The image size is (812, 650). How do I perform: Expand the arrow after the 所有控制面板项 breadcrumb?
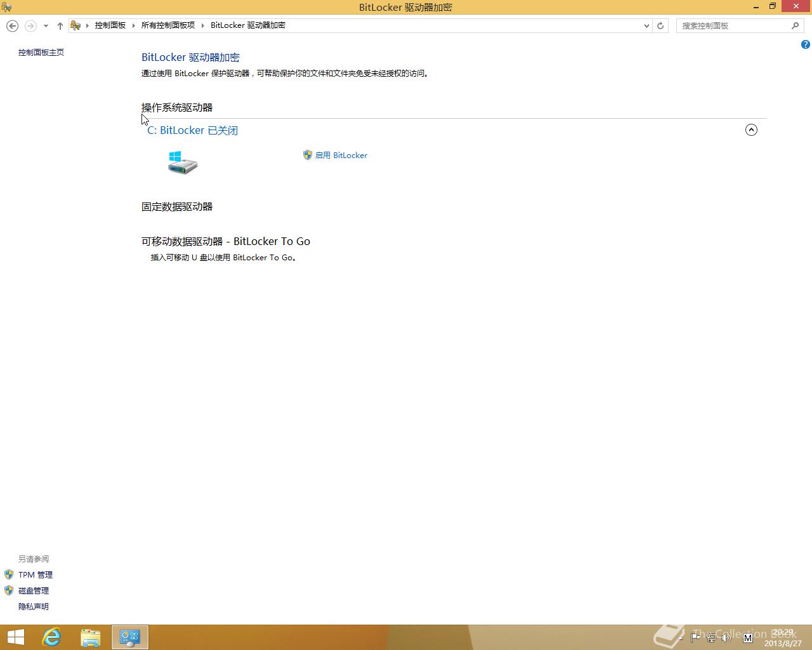[203, 25]
